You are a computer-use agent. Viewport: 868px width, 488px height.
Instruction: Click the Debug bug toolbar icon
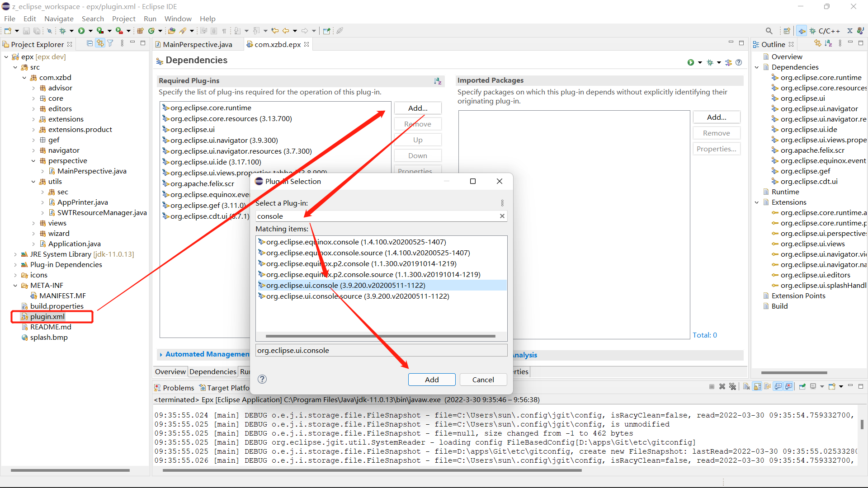click(63, 31)
